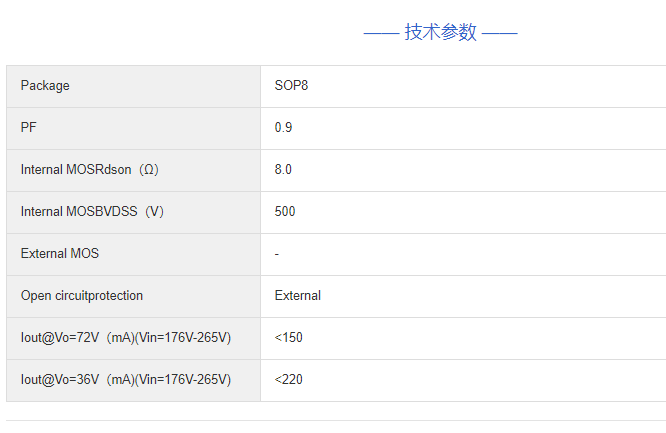This screenshot has width=666, height=433.
Task: Click the External MOS label
Action: tap(59, 254)
